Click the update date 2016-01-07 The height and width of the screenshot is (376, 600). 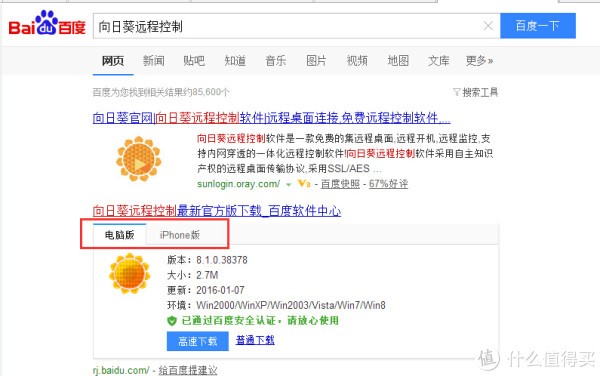point(220,290)
